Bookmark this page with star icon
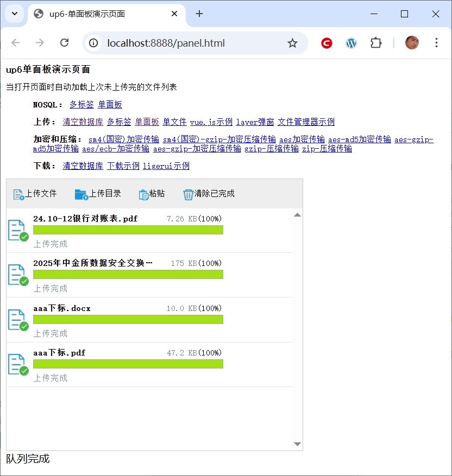Viewport: 452px width, 476px height. click(x=292, y=43)
